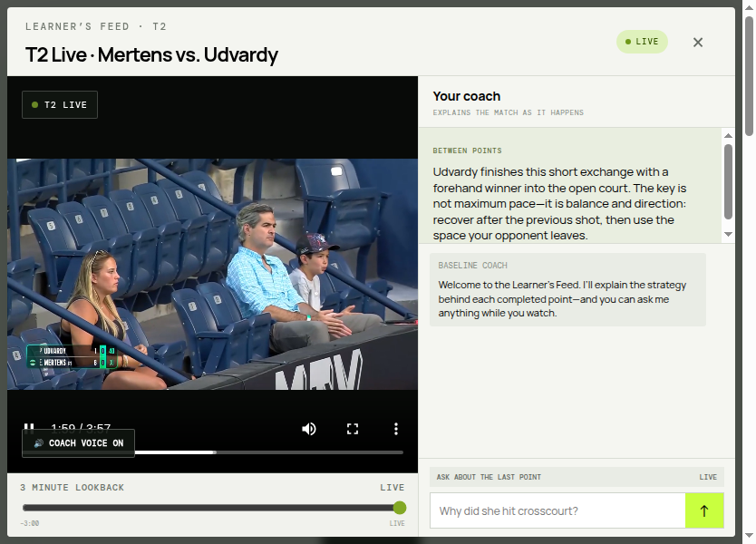Screen dimensions: 756x544
Task: Send question with the arrow button
Action: (x=704, y=510)
